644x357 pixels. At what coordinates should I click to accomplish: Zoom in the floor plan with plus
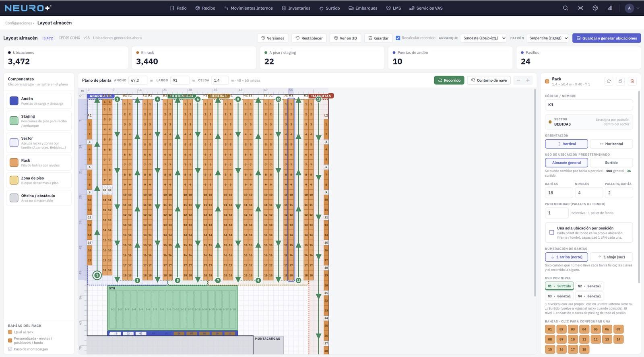click(528, 80)
